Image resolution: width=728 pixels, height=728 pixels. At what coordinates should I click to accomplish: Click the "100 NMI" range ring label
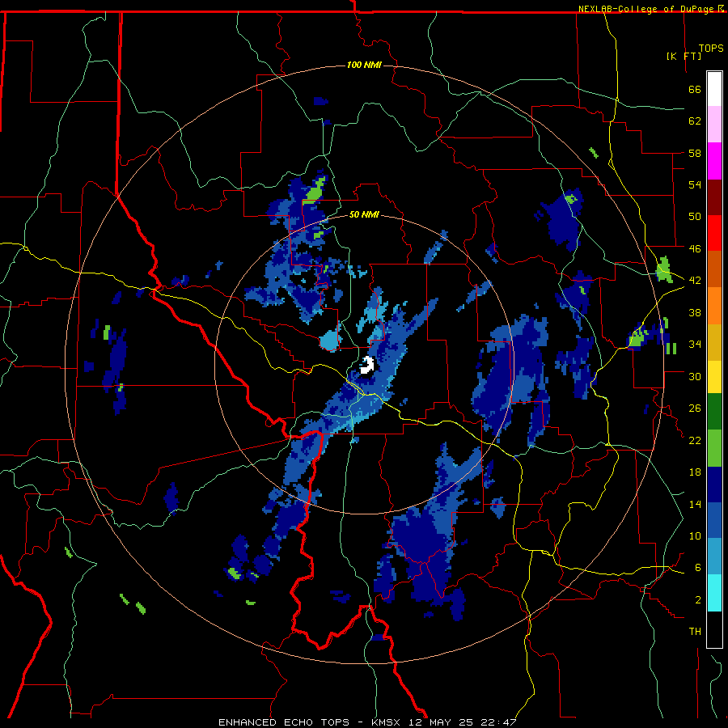364,65
